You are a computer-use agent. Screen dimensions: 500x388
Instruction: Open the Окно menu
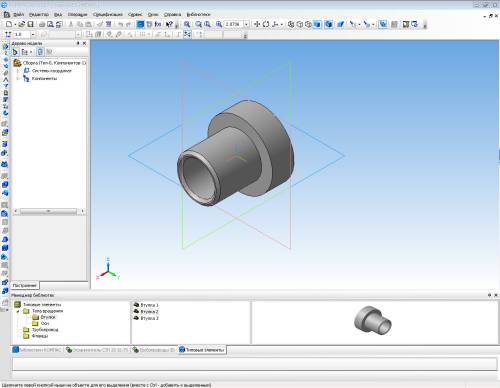coord(153,14)
